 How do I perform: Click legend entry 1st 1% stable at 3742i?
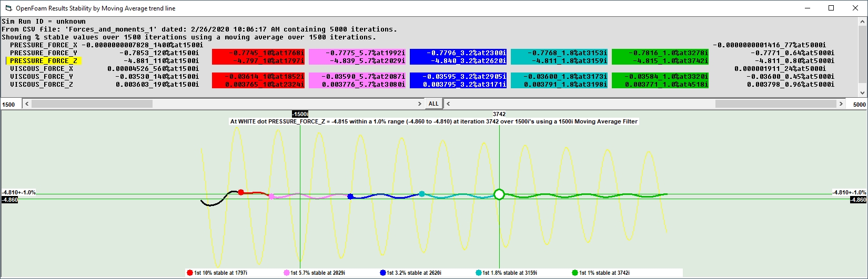click(601, 273)
